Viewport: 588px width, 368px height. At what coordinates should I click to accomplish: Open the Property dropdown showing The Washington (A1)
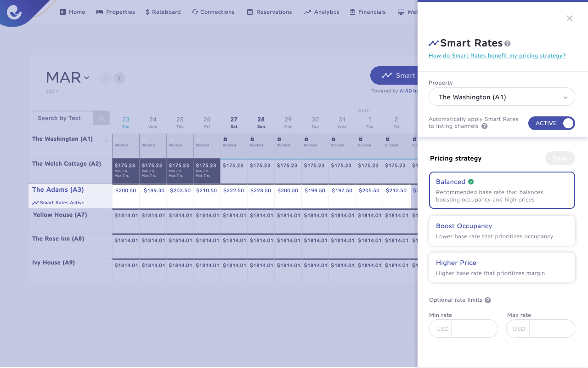pos(502,97)
